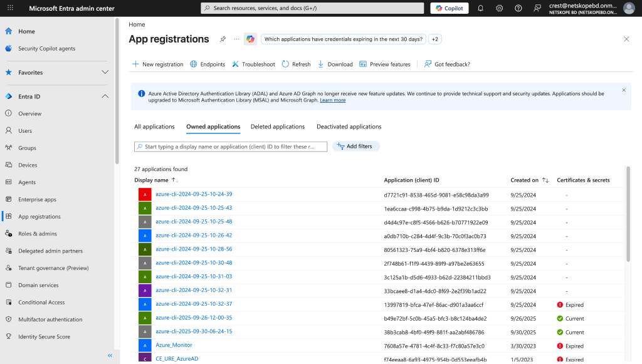Screen dimensions: 642x364
Task: Follow the Learn more link
Action: click(x=332, y=100)
